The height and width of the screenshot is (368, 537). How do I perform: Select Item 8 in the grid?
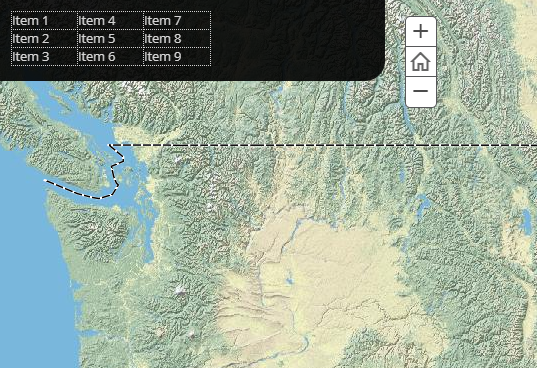177,39
